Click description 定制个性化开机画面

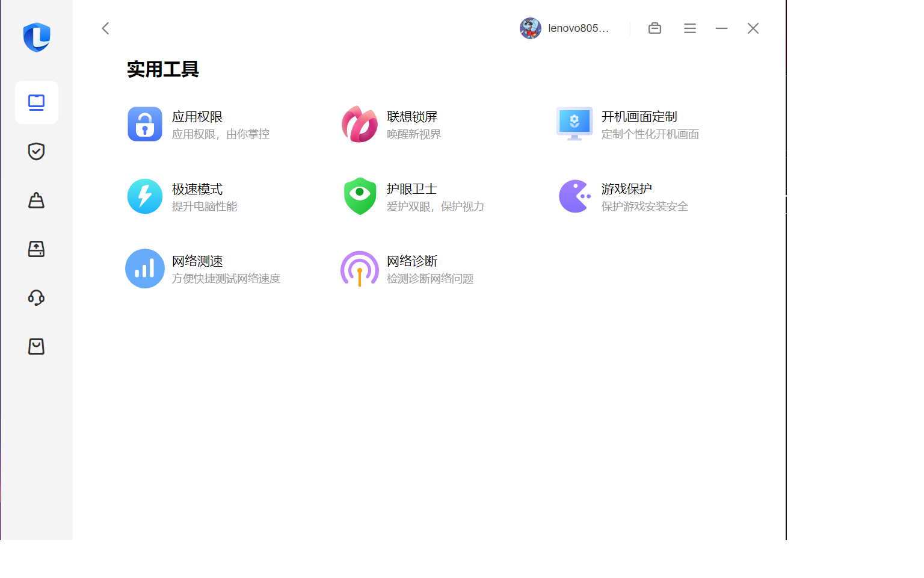(650, 134)
